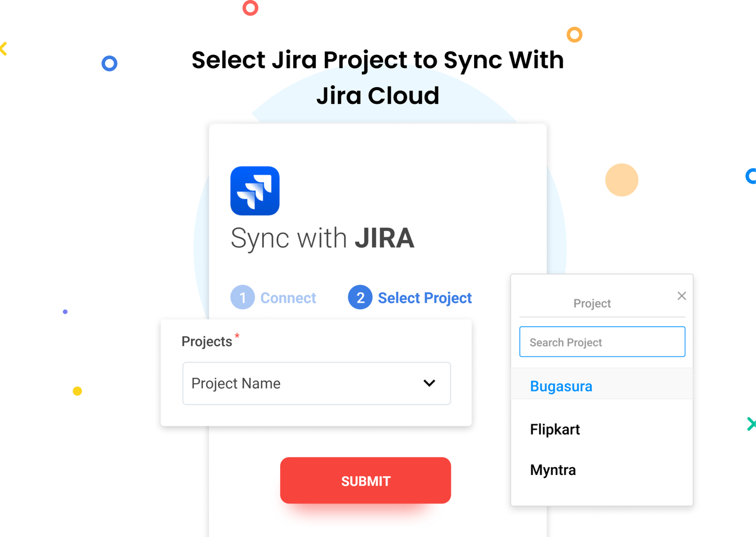The width and height of the screenshot is (756, 537).
Task: Click the SUBMIT button
Action: point(365,480)
